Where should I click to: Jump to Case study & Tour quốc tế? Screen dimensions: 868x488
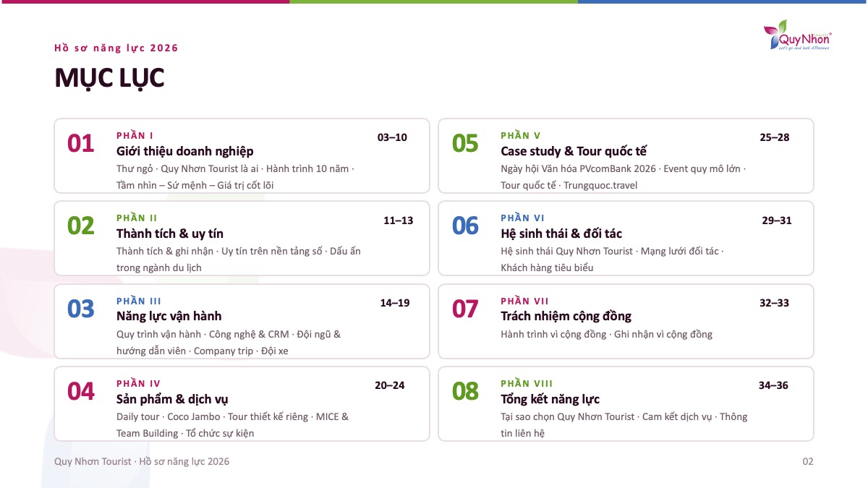(x=574, y=151)
